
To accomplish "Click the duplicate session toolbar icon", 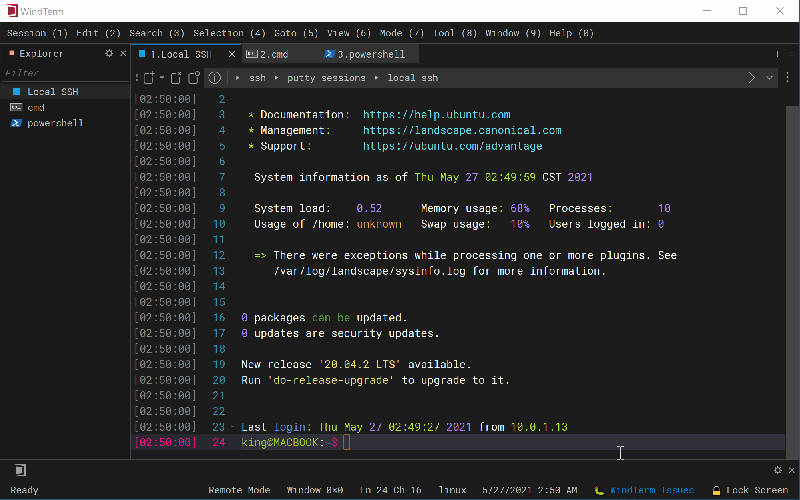I will click(176, 78).
